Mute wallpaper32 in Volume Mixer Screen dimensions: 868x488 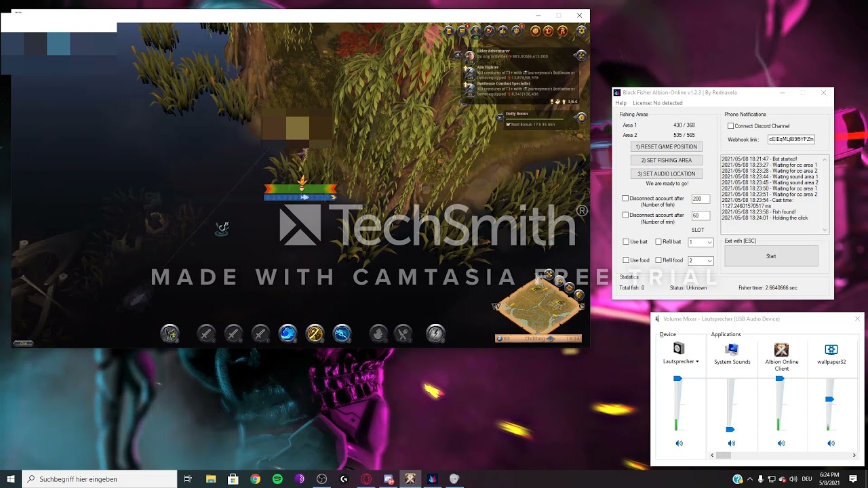(831, 443)
